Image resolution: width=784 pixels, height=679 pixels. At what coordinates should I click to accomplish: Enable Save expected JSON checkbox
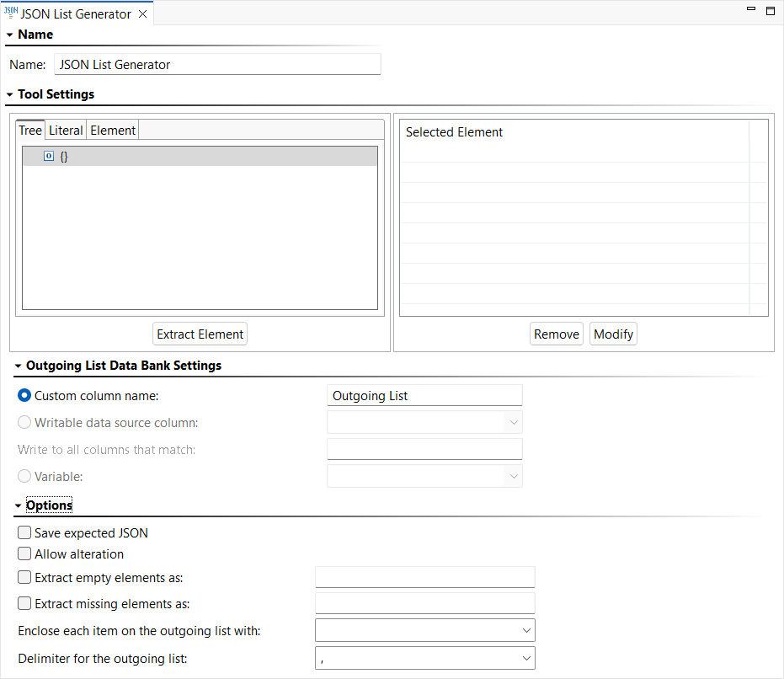[x=24, y=532]
